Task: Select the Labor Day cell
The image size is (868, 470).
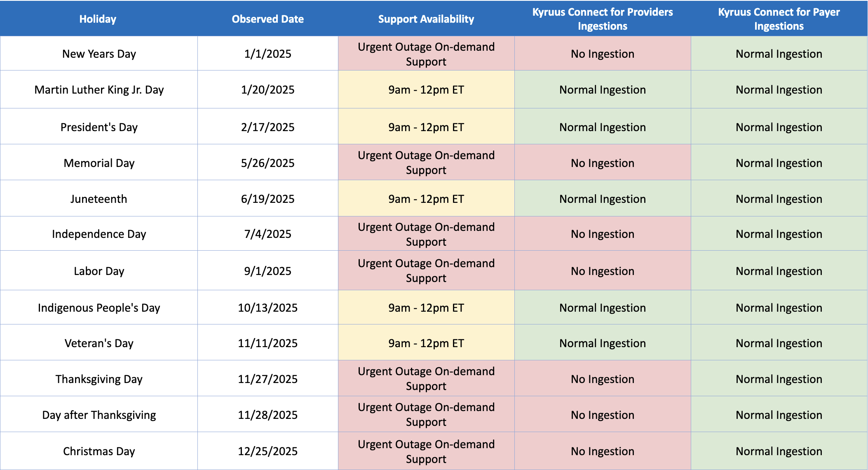Action: [x=99, y=270]
